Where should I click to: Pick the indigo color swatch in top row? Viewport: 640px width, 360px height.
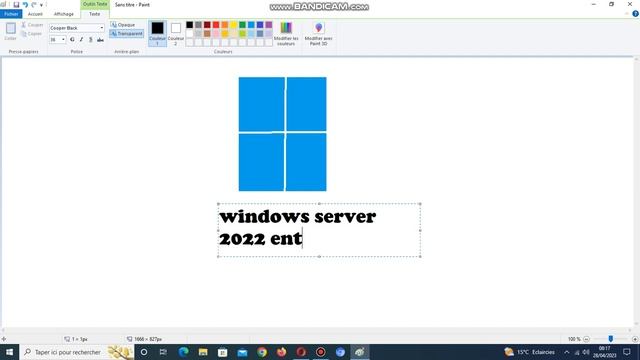(x=260, y=25)
